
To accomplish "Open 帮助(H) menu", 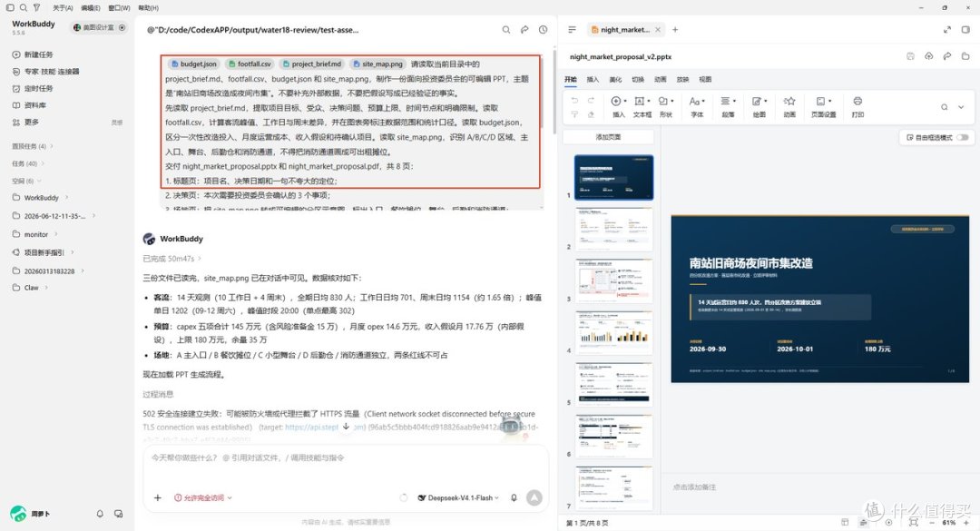I will pyautogui.click(x=148, y=7).
